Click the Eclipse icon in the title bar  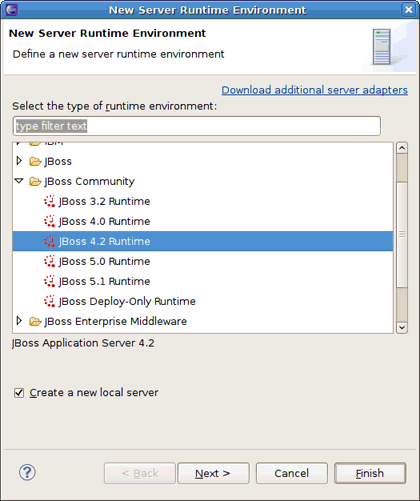[x=11, y=10]
